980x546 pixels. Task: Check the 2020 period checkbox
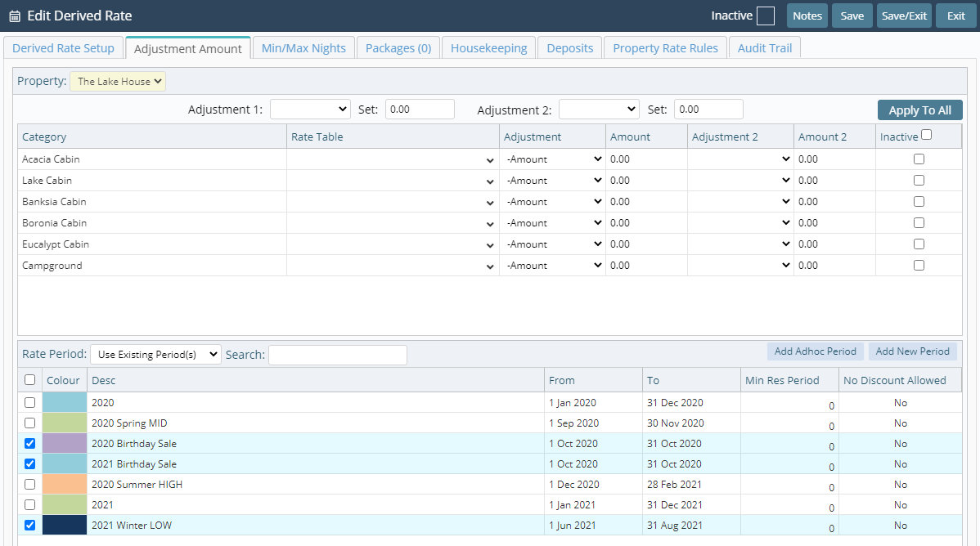click(29, 402)
